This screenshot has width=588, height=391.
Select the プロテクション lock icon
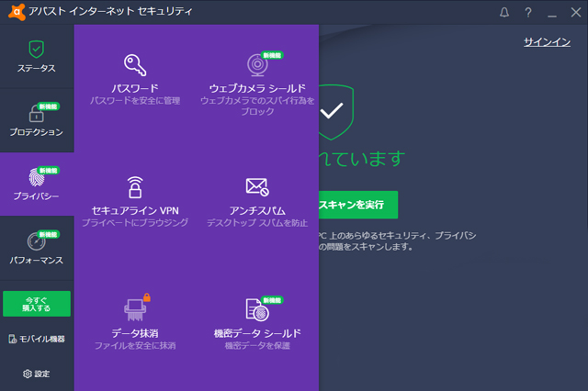[x=37, y=114]
